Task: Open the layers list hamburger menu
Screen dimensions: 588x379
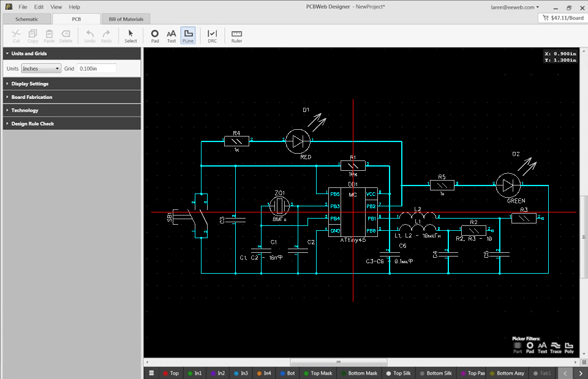Action: [x=151, y=373]
